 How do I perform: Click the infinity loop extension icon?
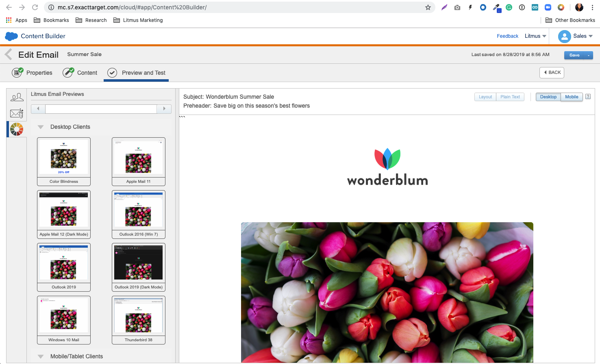pyautogui.click(x=535, y=7)
